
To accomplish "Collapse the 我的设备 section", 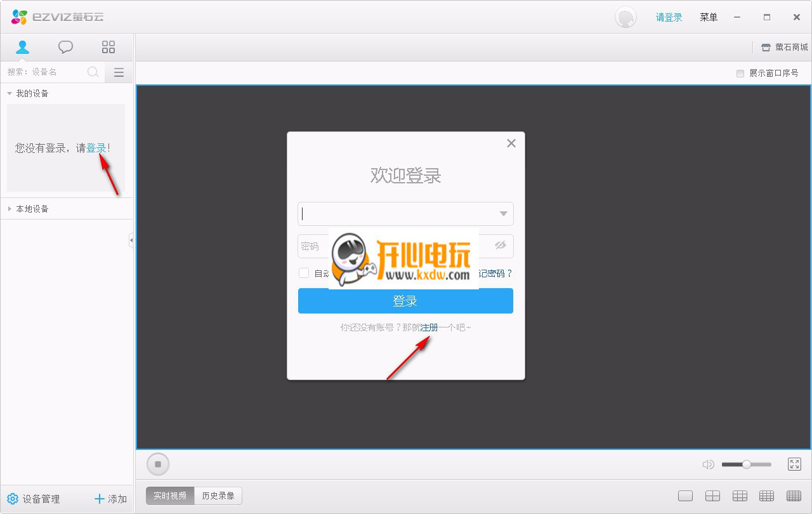I will [x=10, y=93].
